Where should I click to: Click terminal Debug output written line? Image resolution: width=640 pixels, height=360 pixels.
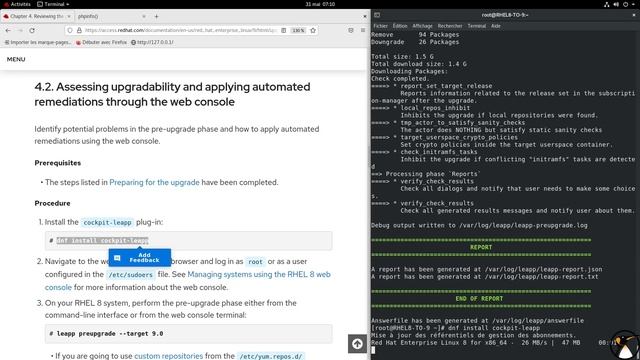[480, 225]
